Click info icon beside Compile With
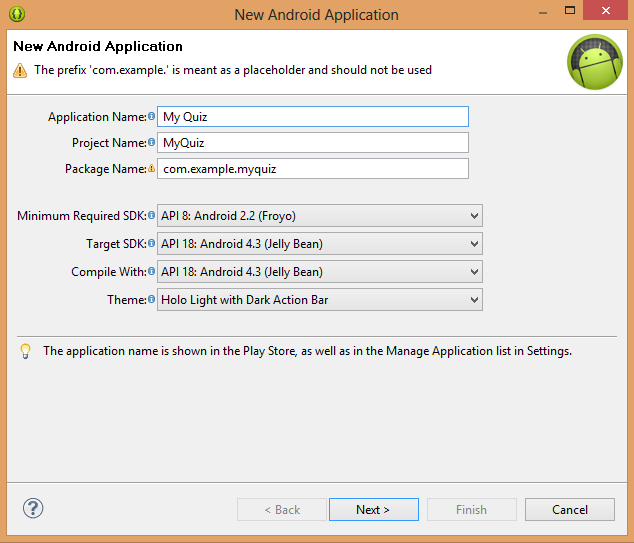This screenshot has height=543, width=634. 151,271
